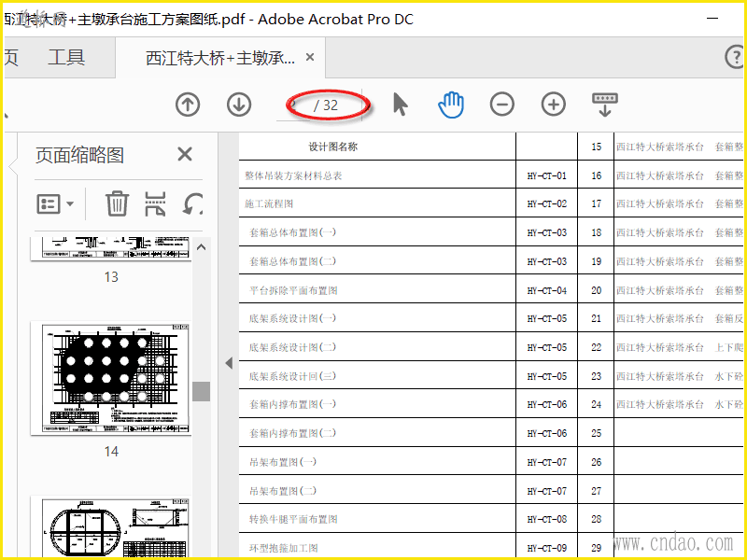Click row number 15 cell

coord(597,147)
